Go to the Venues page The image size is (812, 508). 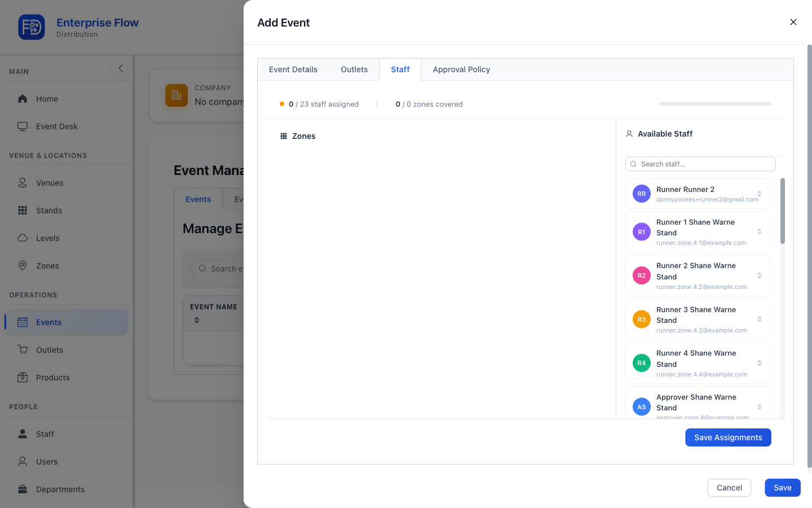(67, 182)
